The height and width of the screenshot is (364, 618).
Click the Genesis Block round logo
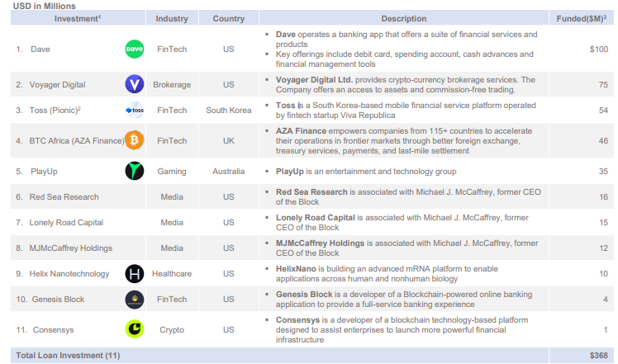click(x=134, y=299)
